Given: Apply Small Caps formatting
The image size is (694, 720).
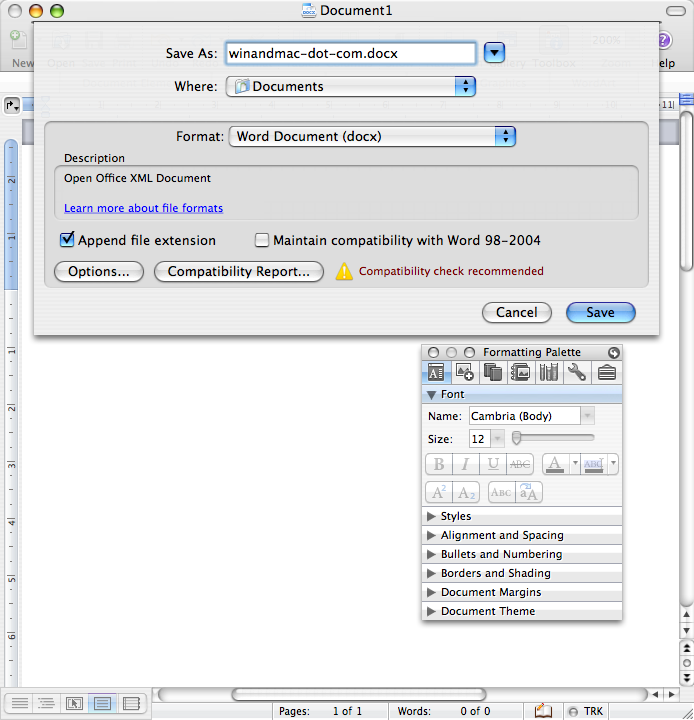Looking at the screenshot, I should (x=501, y=492).
